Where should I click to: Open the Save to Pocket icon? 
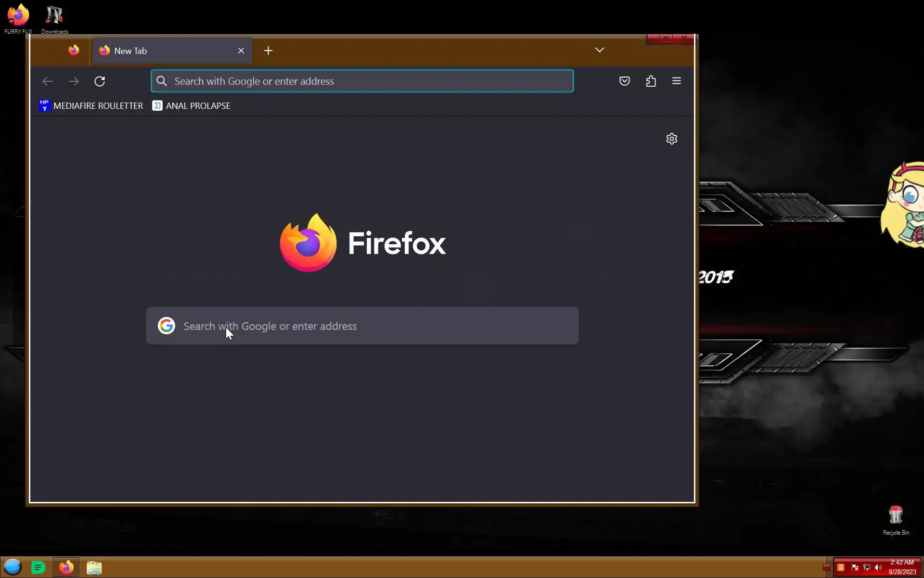[624, 81]
